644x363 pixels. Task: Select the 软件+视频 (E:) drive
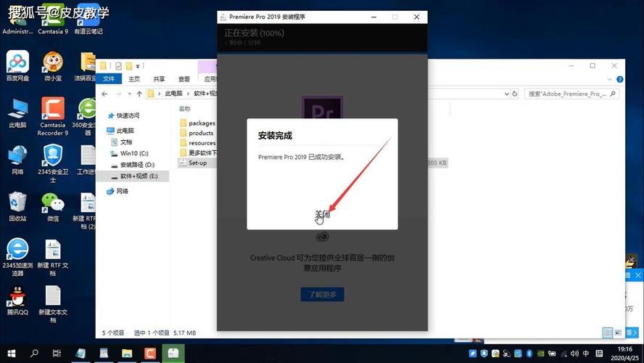pos(133,176)
